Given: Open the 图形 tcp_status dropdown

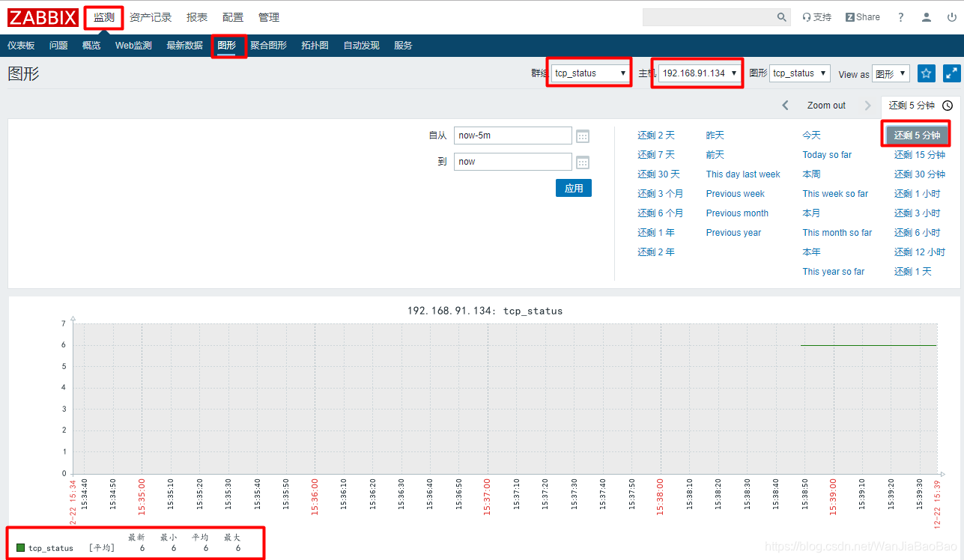Looking at the screenshot, I should [x=800, y=73].
